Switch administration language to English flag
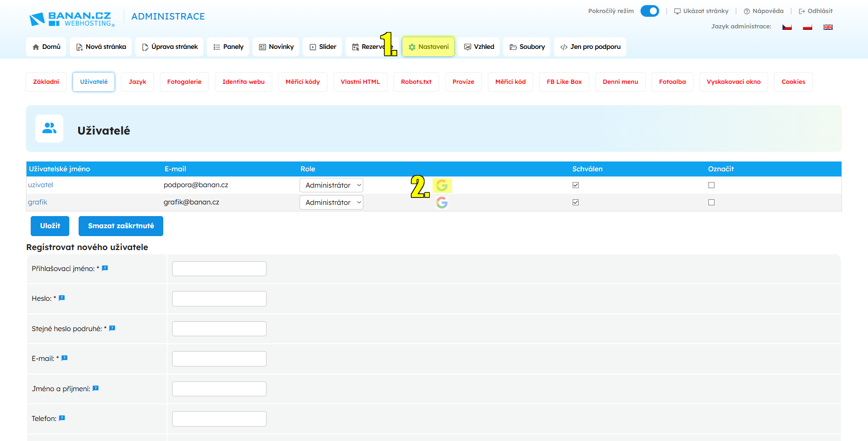Viewport: 868px width, 441px height. 828,27
